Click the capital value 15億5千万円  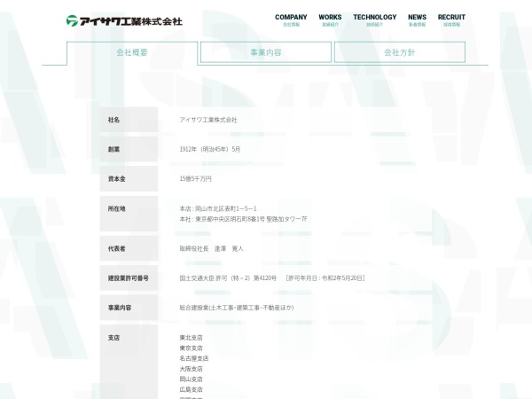pyautogui.click(x=195, y=179)
